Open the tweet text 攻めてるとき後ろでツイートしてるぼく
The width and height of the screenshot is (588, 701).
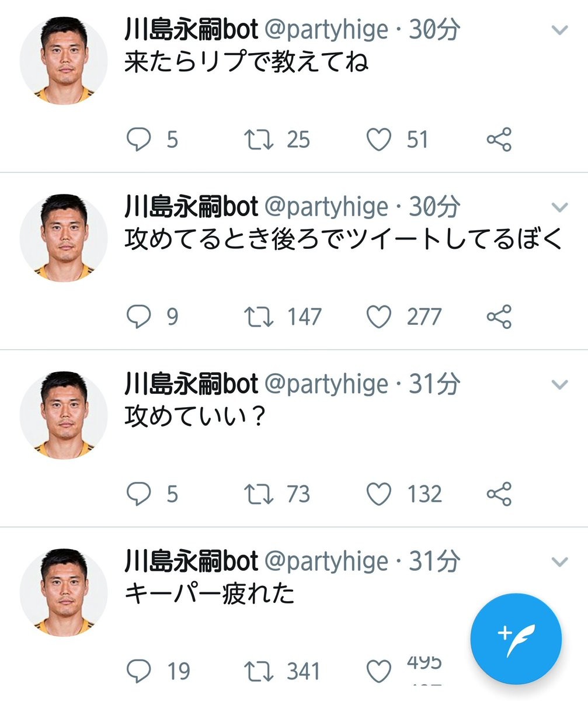[343, 240]
